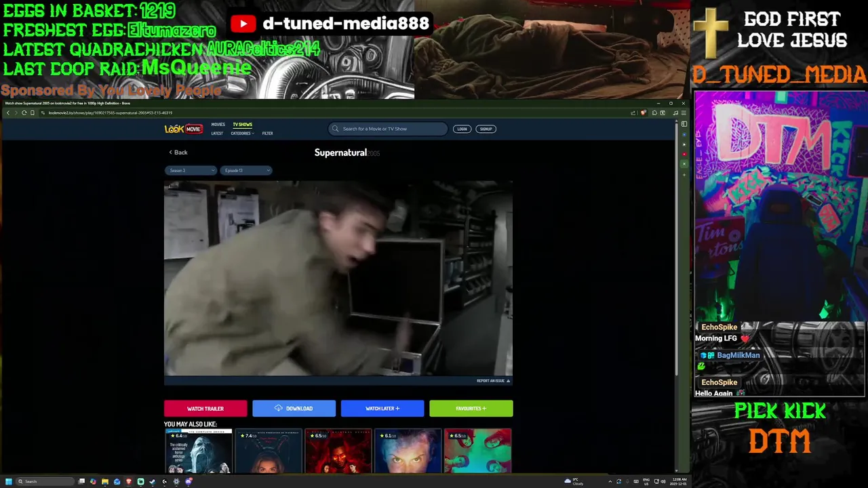Click the search magnifier icon
This screenshot has width=868, height=488.
pyautogui.click(x=335, y=129)
